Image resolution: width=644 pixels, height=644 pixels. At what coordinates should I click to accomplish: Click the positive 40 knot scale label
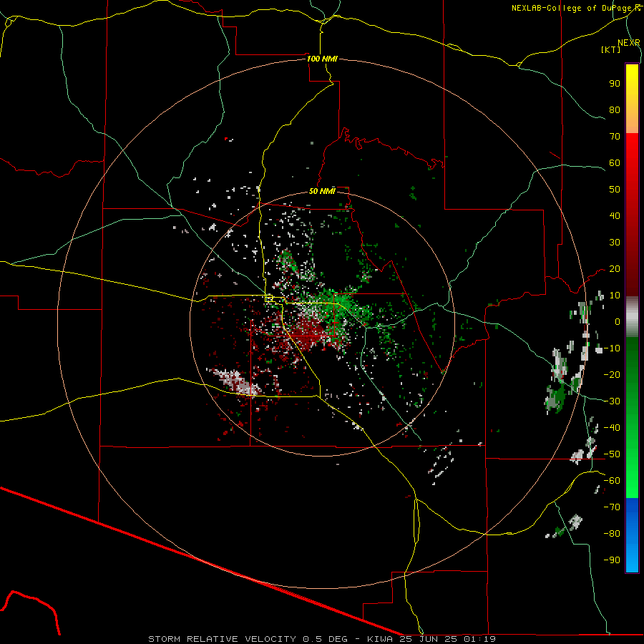point(615,216)
